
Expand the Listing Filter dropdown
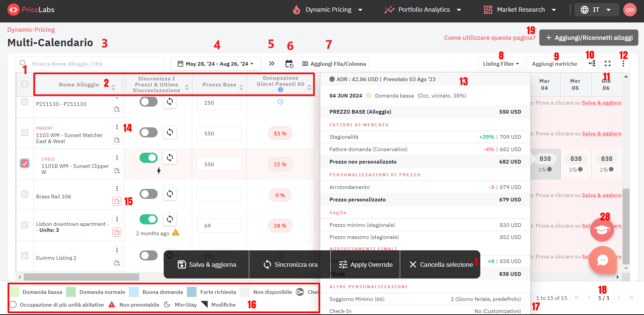click(x=501, y=64)
